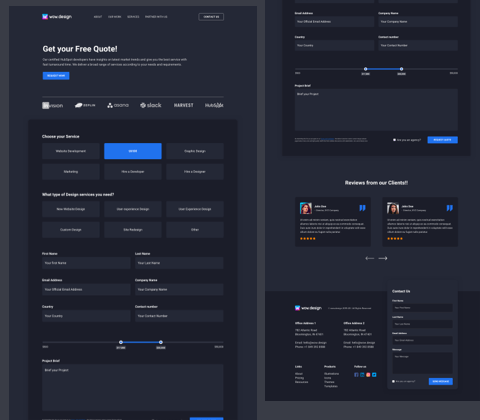Click the Contact Us button in the header
The width and height of the screenshot is (480, 420).
click(211, 17)
